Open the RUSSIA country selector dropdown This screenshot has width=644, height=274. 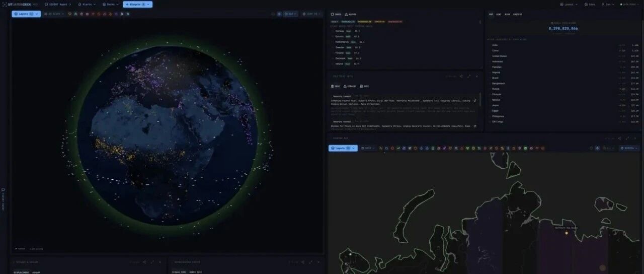(x=629, y=148)
